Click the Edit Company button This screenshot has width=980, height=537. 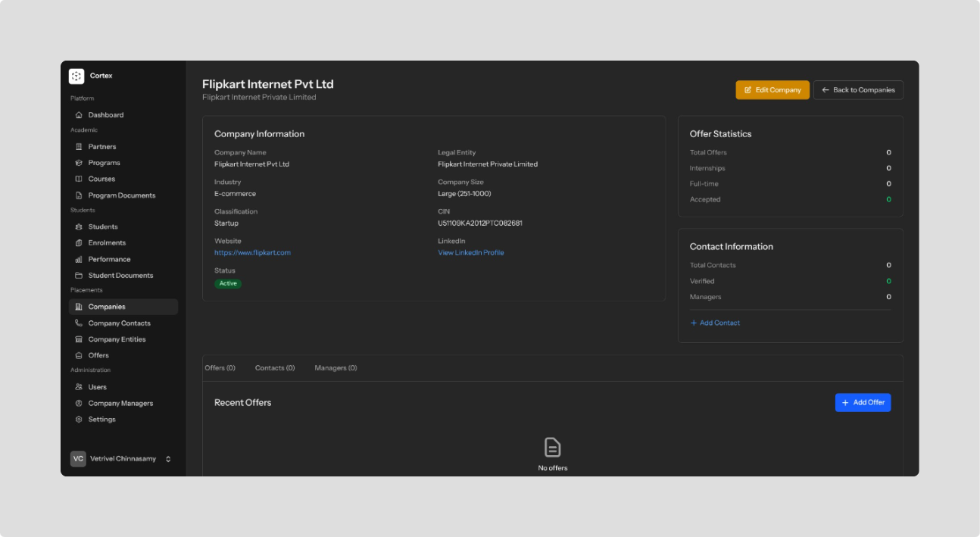tap(772, 90)
